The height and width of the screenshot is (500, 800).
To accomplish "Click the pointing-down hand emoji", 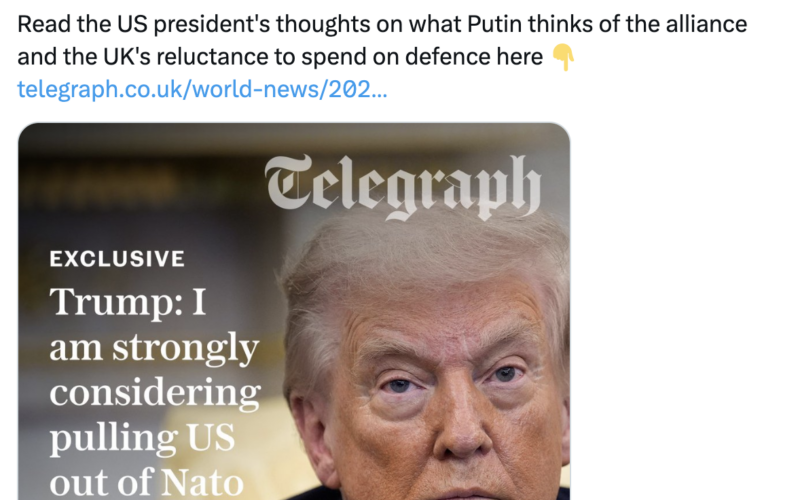I will 563,57.
